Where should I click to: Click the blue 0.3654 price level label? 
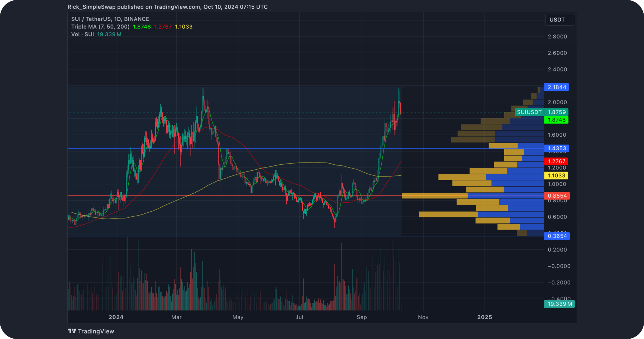click(557, 236)
